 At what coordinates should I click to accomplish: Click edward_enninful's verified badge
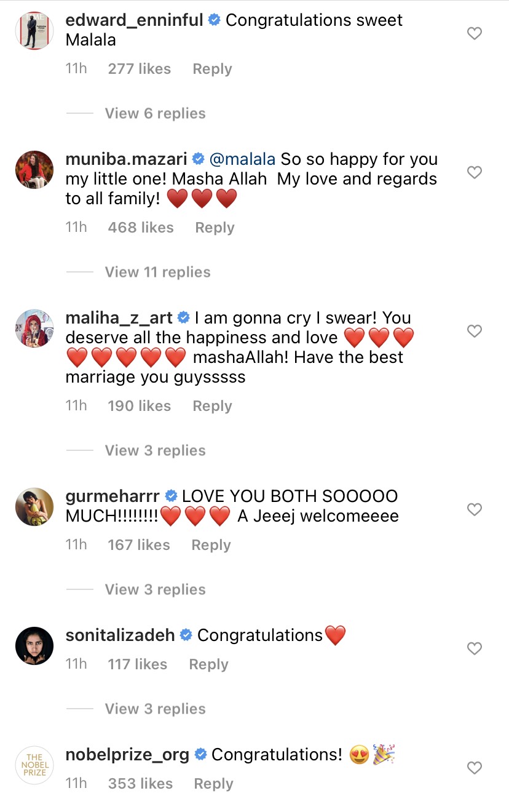click(x=213, y=20)
